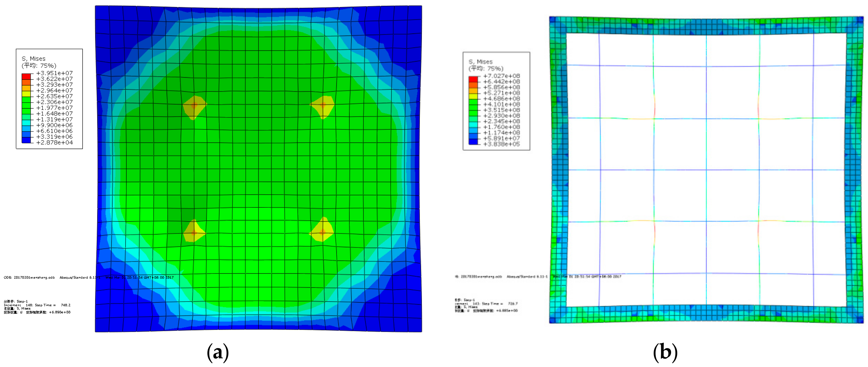Screen dimensions: 868x367
Task: Select the +2.878e+04 legend value
Action: (x=54, y=142)
